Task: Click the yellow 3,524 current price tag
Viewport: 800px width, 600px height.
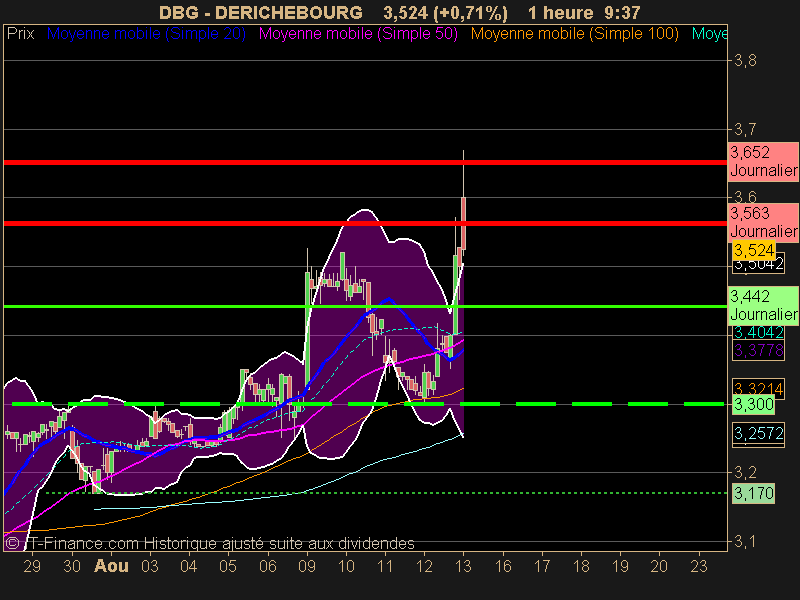Action: click(754, 251)
